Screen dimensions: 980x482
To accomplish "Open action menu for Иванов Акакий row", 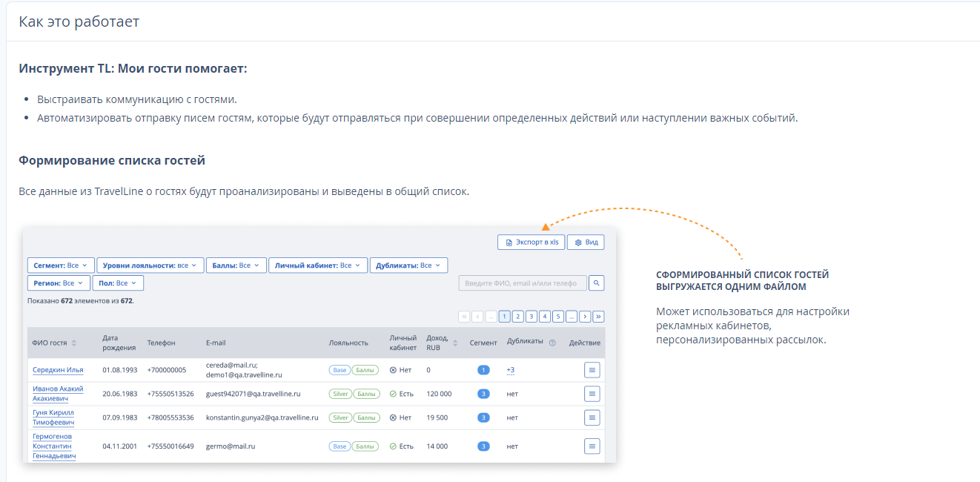I will 592,394.
